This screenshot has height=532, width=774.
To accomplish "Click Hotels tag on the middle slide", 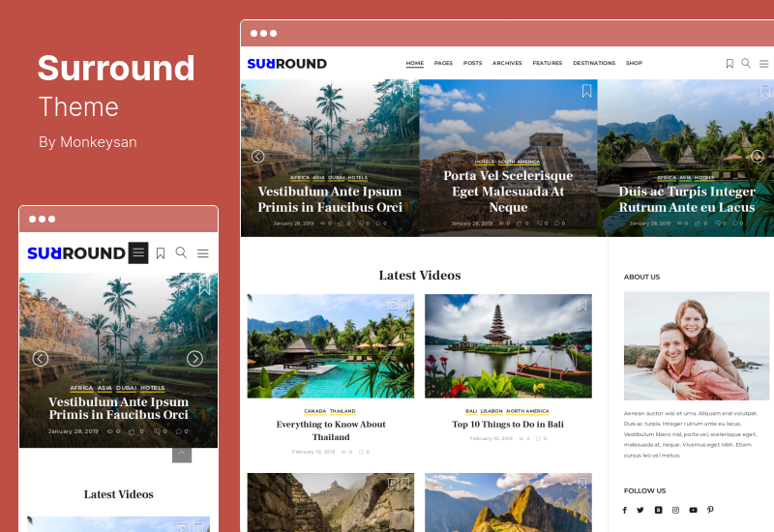I will pos(485,162).
